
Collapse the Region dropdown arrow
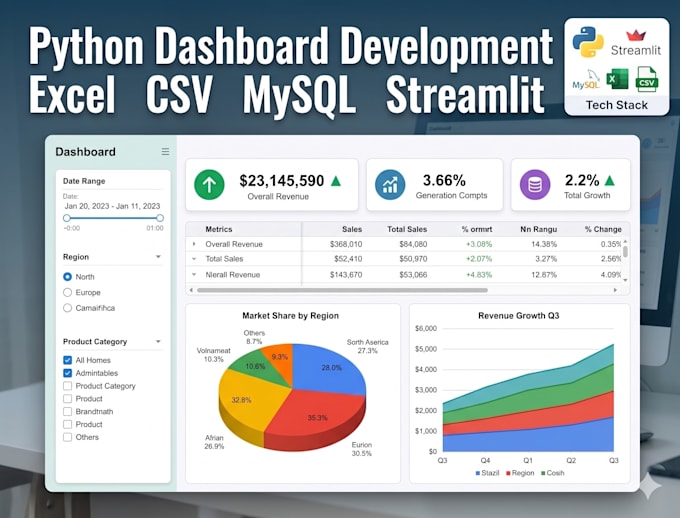click(158, 257)
